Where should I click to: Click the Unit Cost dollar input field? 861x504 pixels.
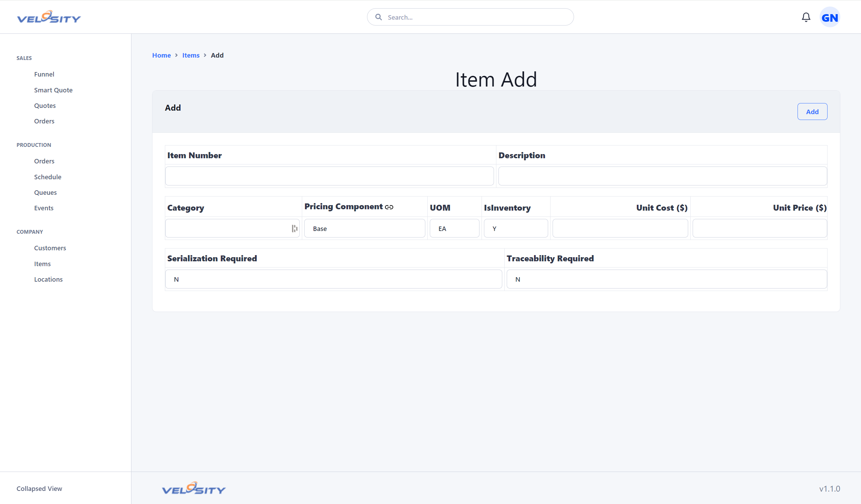(620, 228)
